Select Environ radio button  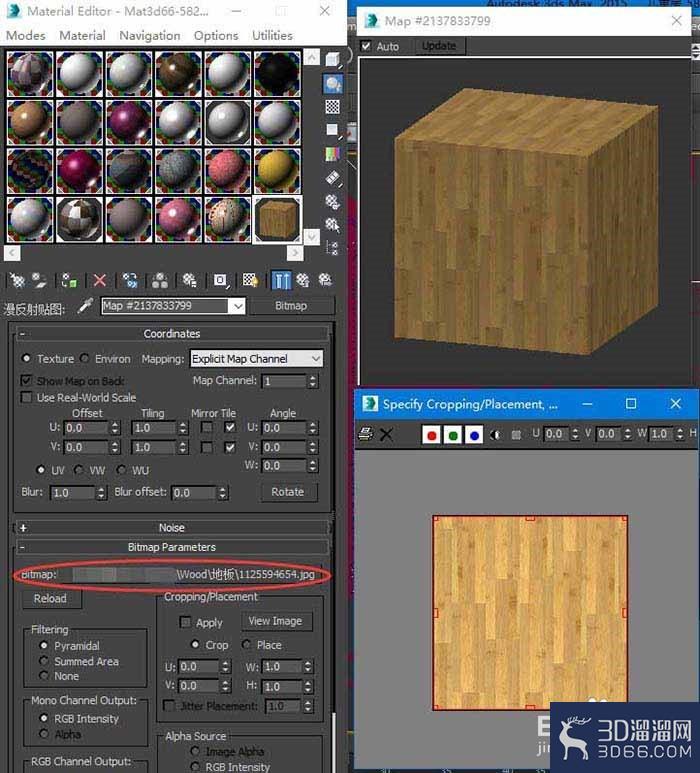point(85,358)
